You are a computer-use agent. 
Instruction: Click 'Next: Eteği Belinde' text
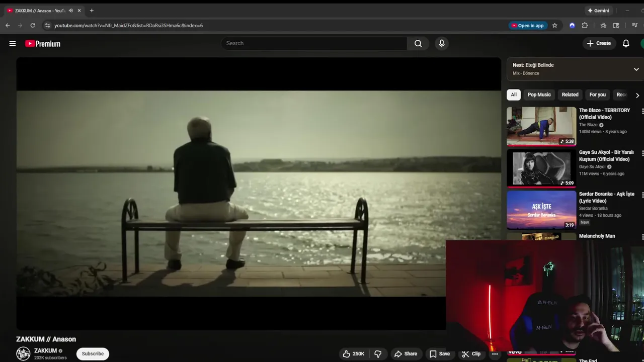click(x=533, y=65)
